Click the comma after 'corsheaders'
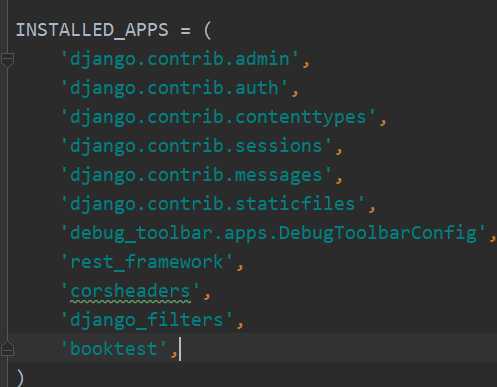Viewport: 497px width, 387px height. (207, 296)
